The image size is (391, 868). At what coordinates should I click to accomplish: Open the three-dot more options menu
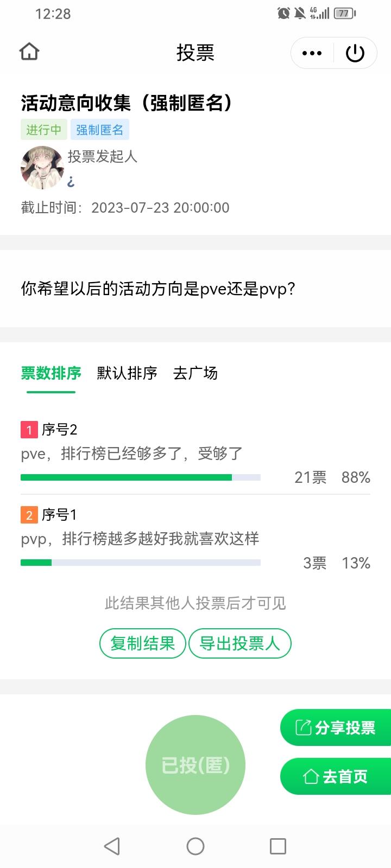click(x=312, y=53)
